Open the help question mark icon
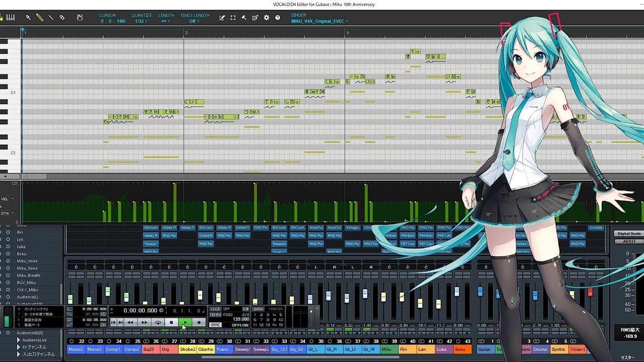Screen dimensions: 644x362 point(278,18)
